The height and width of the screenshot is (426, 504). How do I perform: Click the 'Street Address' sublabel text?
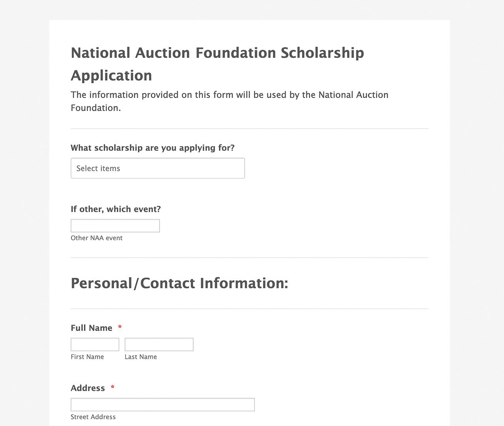click(x=93, y=417)
